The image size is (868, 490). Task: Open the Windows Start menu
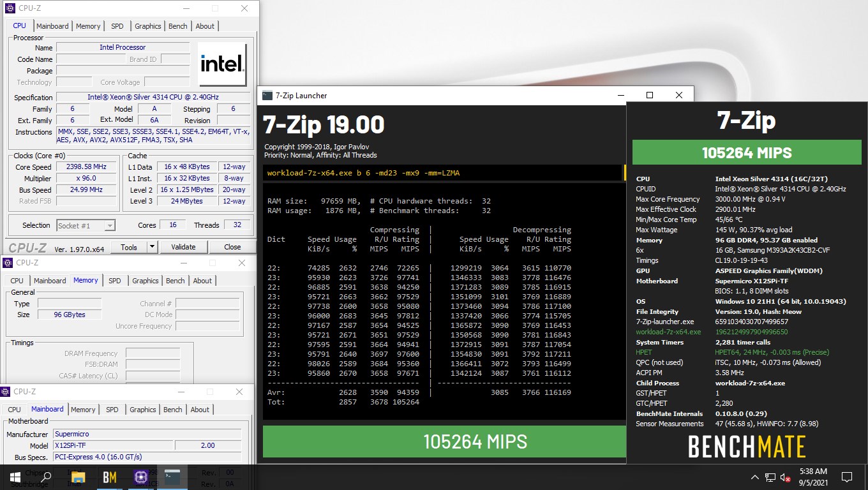tap(14, 477)
